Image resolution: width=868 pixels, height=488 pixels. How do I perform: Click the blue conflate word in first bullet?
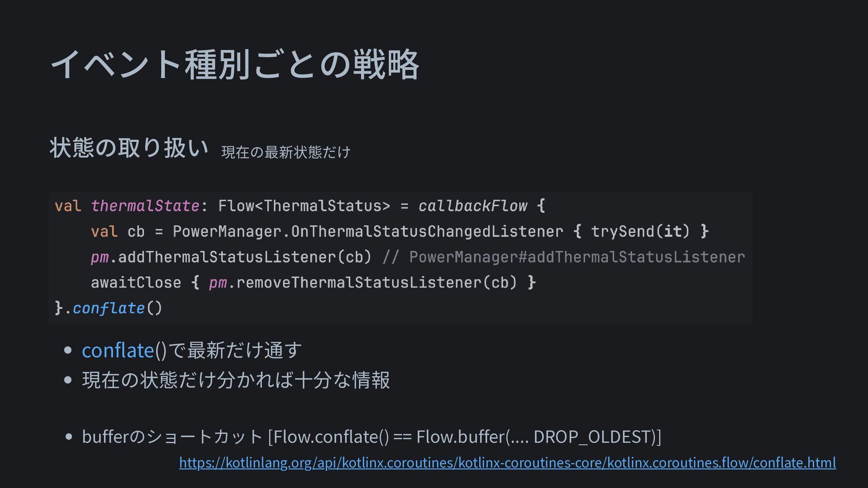(x=118, y=351)
